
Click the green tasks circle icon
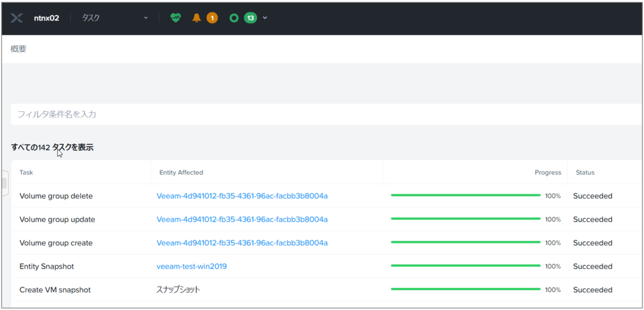coord(233,18)
